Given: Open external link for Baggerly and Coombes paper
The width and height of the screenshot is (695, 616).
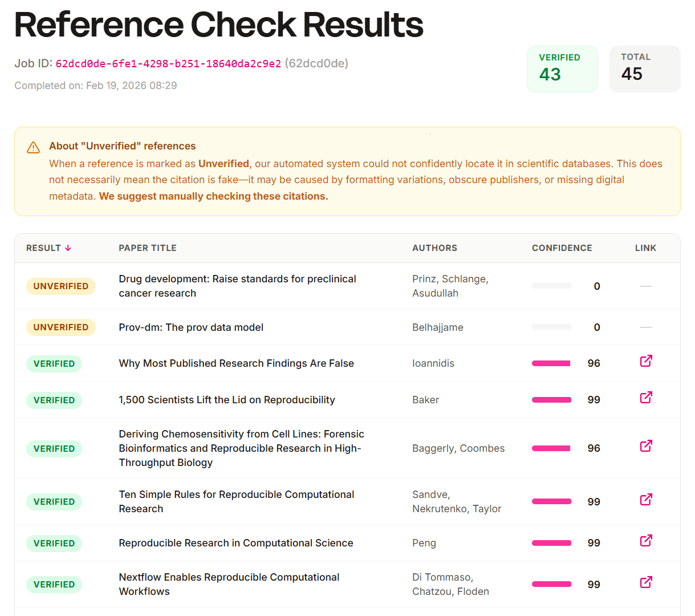Looking at the screenshot, I should (645, 446).
